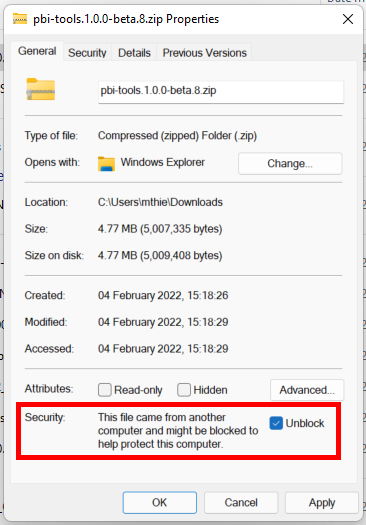This screenshot has width=366, height=525.
Task: Close the Properties dialog with the X
Action: (x=348, y=19)
